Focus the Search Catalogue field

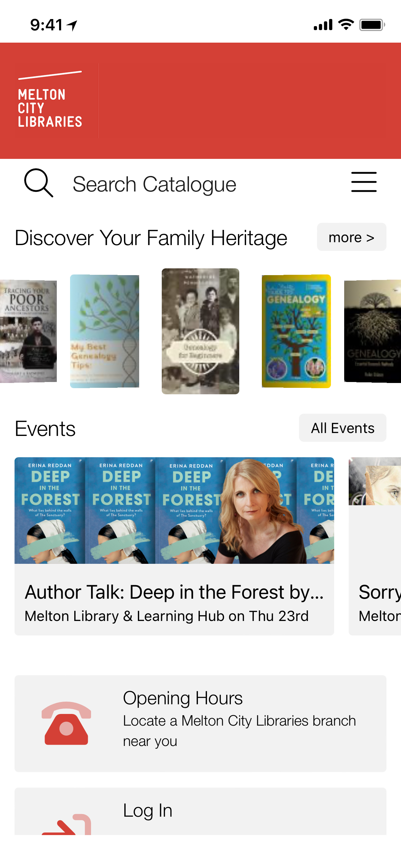154,184
